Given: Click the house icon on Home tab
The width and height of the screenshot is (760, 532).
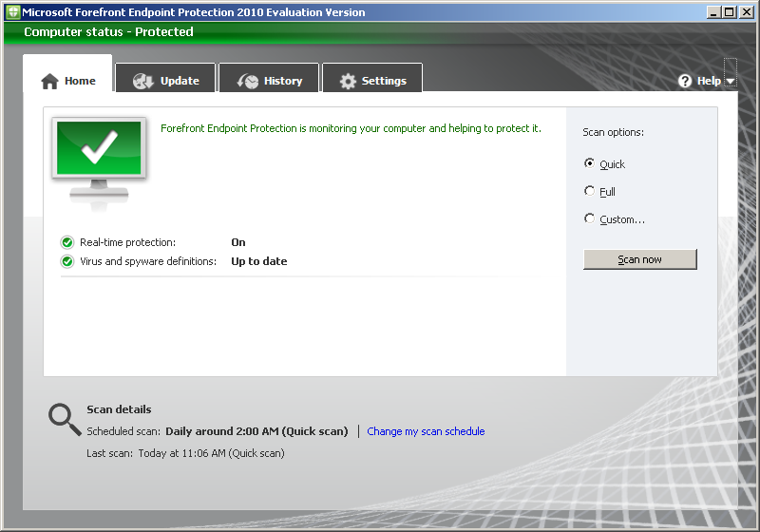Looking at the screenshot, I should coord(50,82).
